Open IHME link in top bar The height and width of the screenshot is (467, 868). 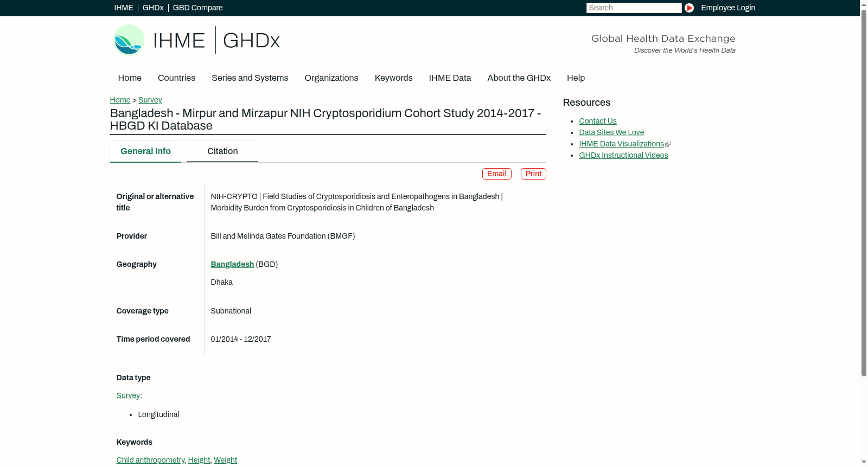[124, 8]
